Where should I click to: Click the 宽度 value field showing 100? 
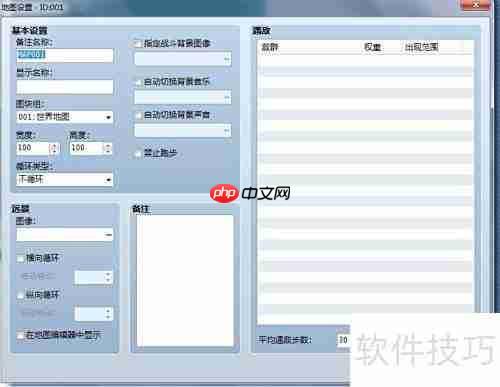(33, 148)
